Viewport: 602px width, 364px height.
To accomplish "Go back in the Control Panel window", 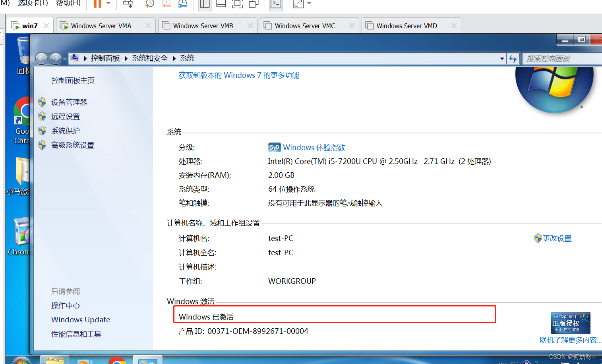I will (x=41, y=59).
